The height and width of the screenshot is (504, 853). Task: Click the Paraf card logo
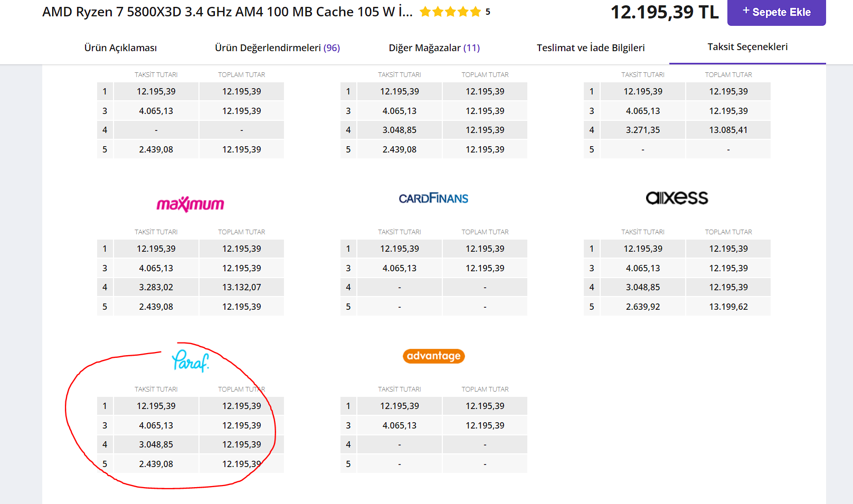click(x=190, y=361)
